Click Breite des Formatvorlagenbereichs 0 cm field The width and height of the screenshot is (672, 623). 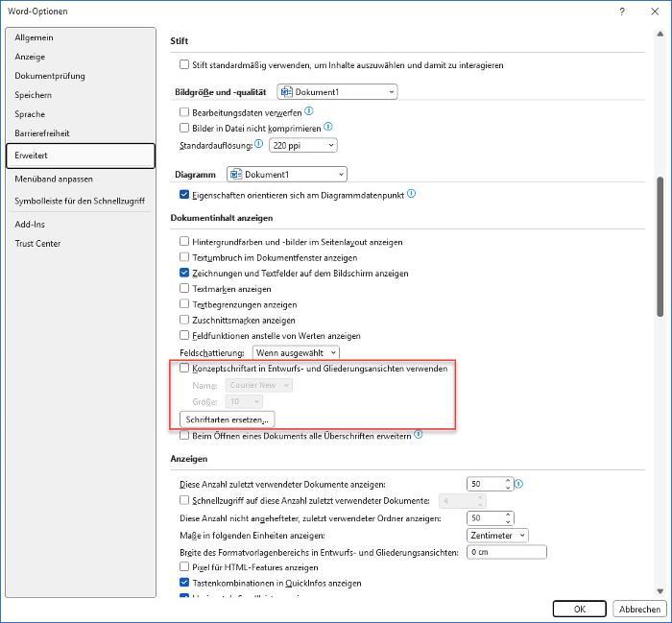coord(507,552)
